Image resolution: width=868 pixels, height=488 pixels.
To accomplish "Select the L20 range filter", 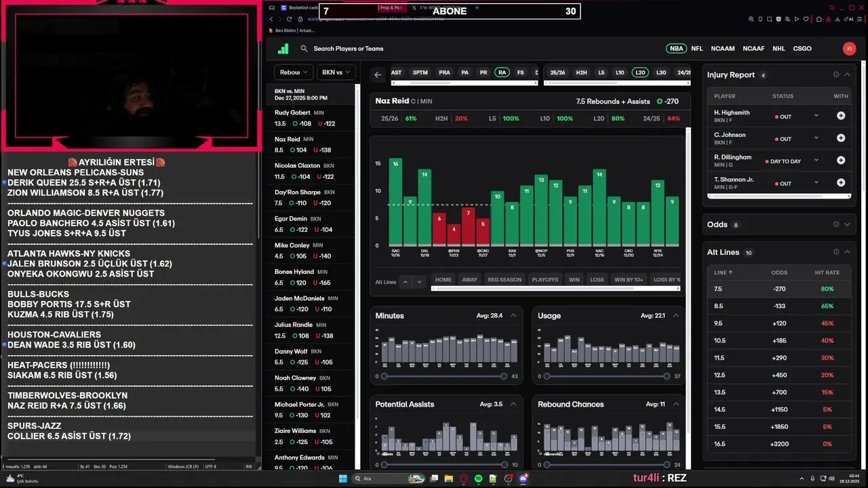I will [x=640, y=73].
